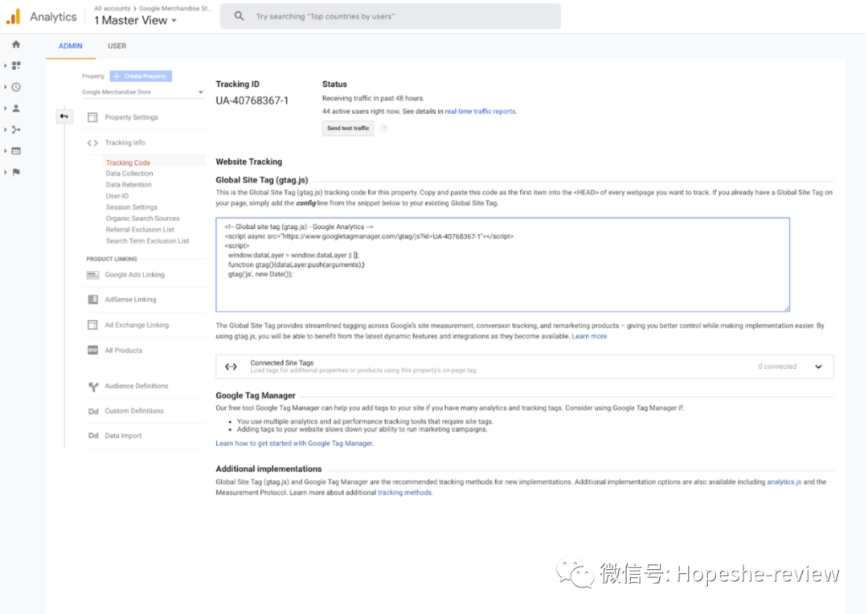The image size is (868, 614).
Task: Switch to the USER tab
Action: [x=117, y=46]
